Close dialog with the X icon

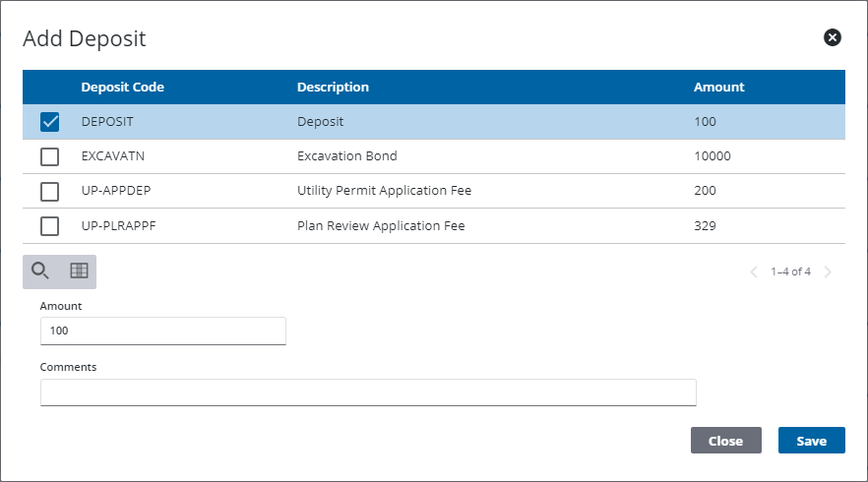point(833,37)
